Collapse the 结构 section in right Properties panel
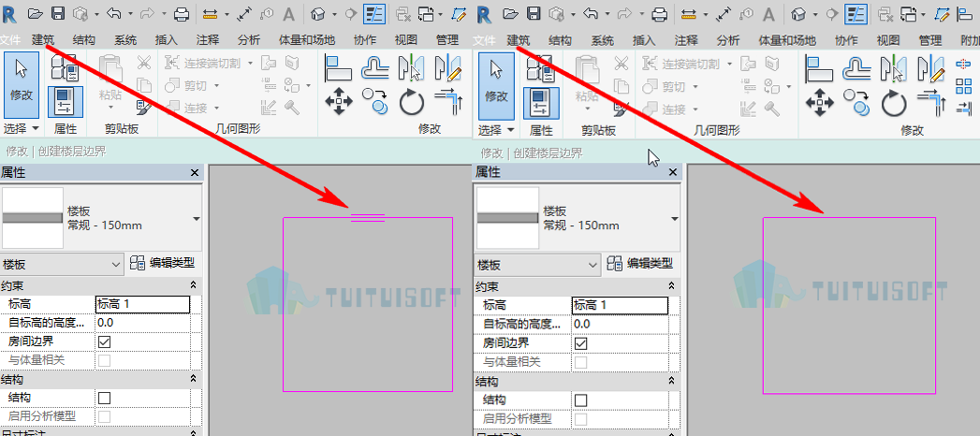Viewport: 980px width, 436px height. click(671, 380)
